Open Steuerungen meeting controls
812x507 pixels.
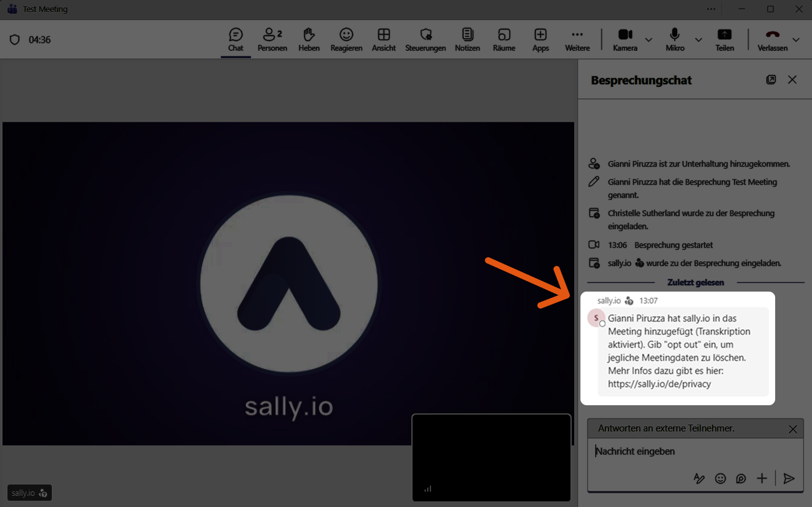[426, 39]
